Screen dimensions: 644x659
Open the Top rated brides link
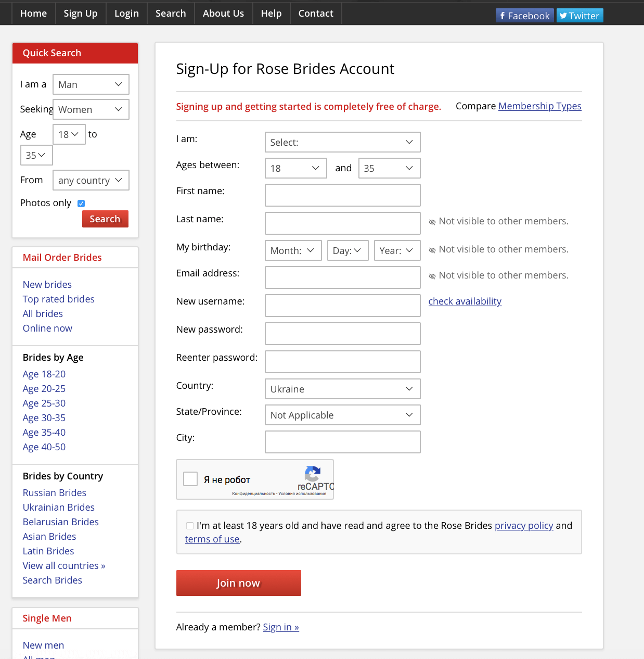click(59, 299)
